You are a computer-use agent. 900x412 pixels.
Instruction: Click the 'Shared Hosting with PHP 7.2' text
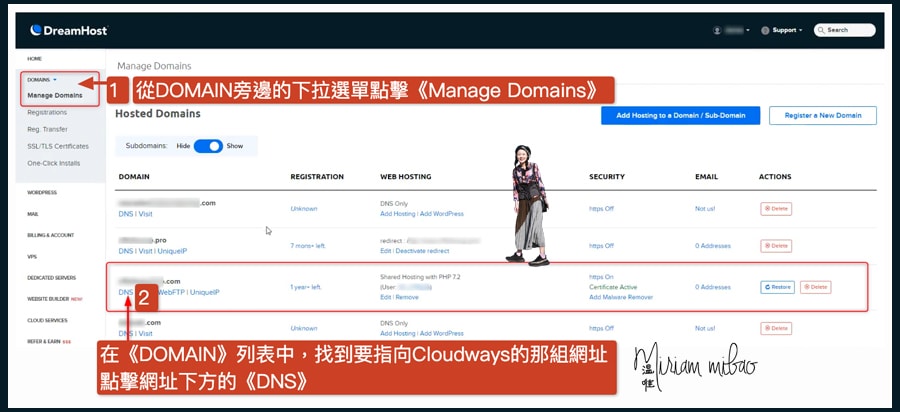coord(420,277)
